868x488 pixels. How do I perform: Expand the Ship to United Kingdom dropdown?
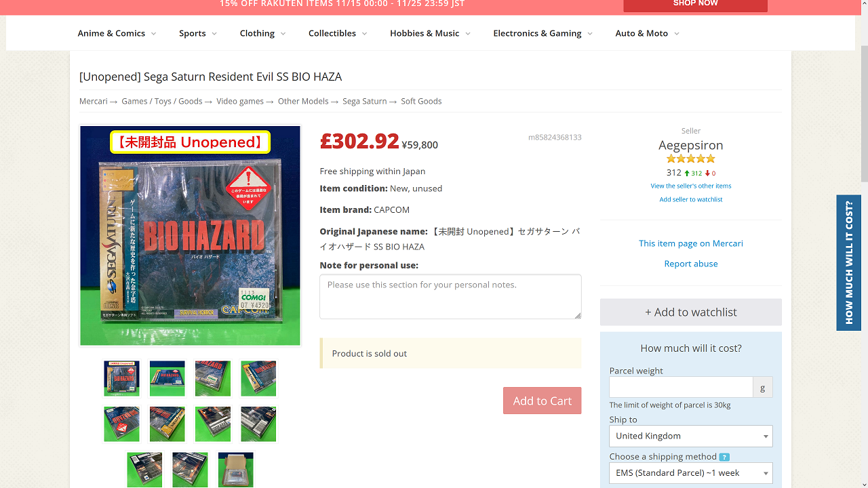coord(690,436)
